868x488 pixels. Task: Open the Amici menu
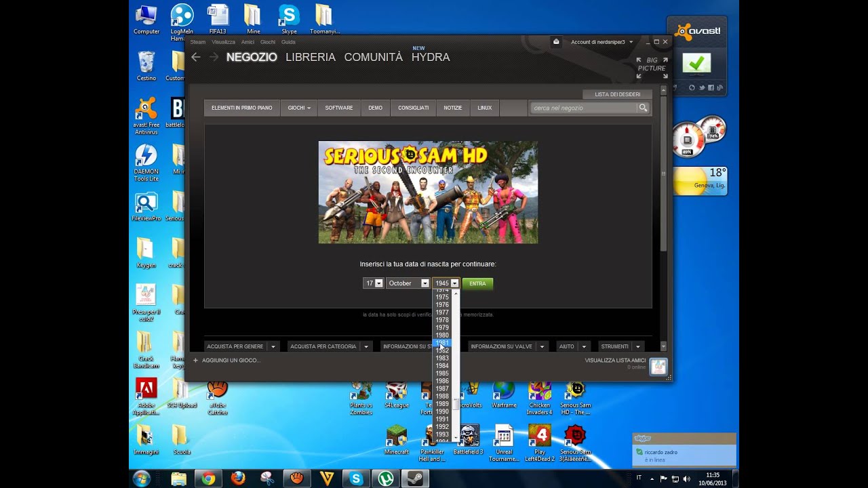(x=248, y=42)
